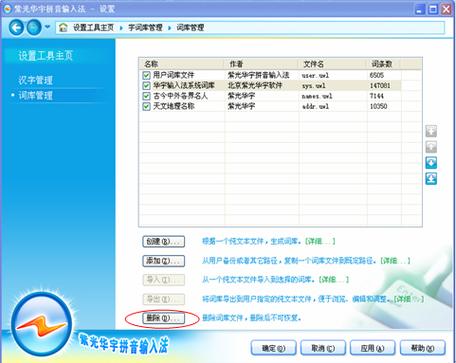
Task: Move selected dictionary down one position
Action: click(x=431, y=163)
